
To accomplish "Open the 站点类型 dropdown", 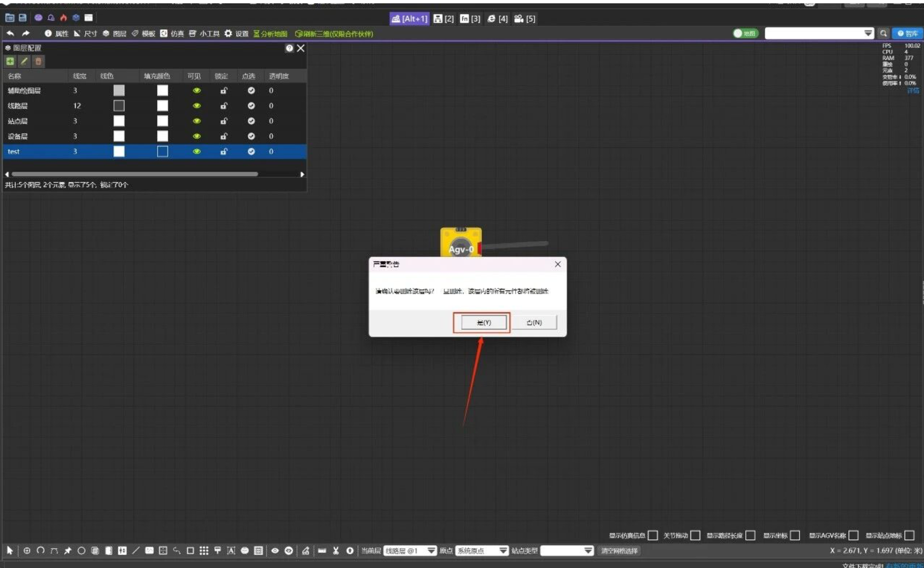I will (567, 551).
